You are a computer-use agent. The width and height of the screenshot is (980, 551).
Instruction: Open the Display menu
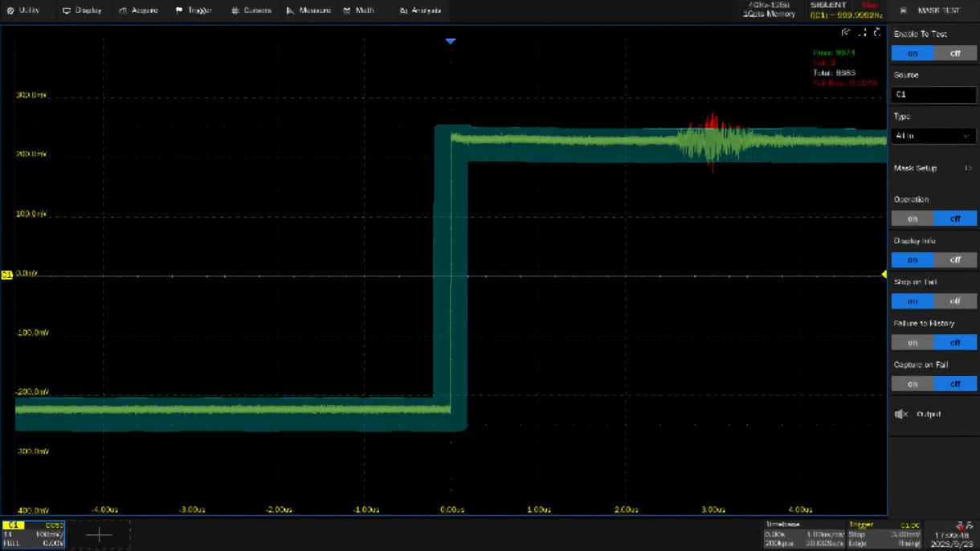(x=83, y=10)
